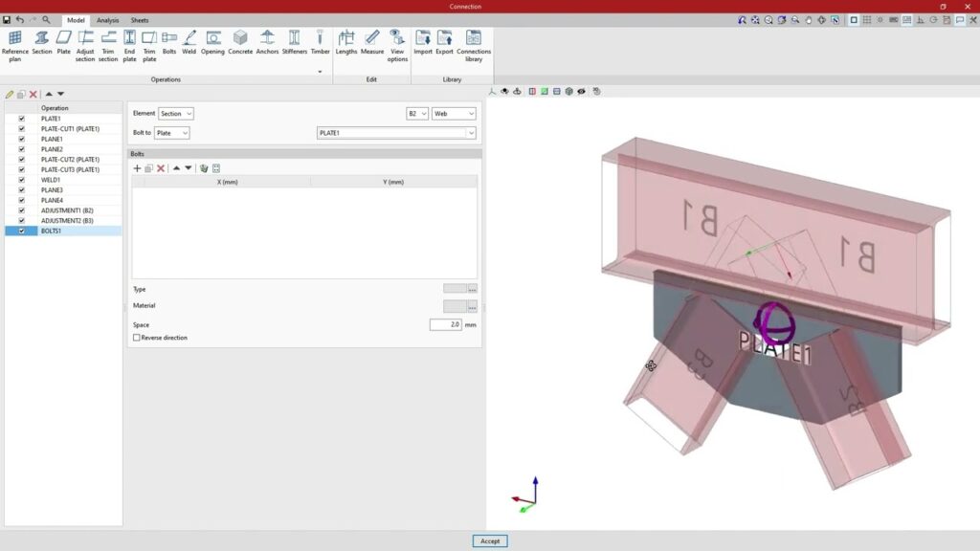Click the Trim plate tool
980x551 pixels.
point(149,44)
